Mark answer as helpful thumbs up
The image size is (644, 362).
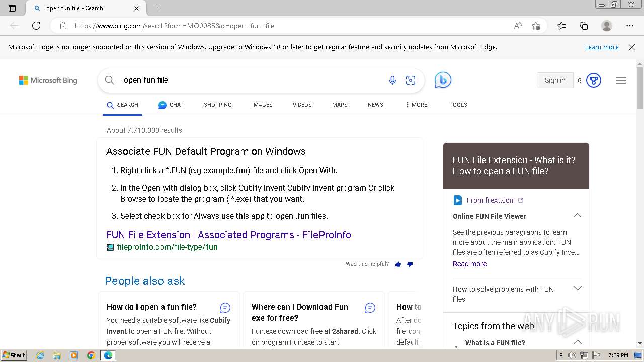(398, 264)
